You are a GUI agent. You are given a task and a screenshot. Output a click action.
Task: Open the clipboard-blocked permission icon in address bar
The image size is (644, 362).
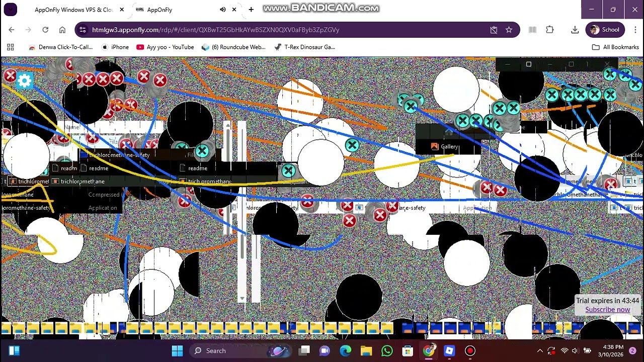[494, 30]
